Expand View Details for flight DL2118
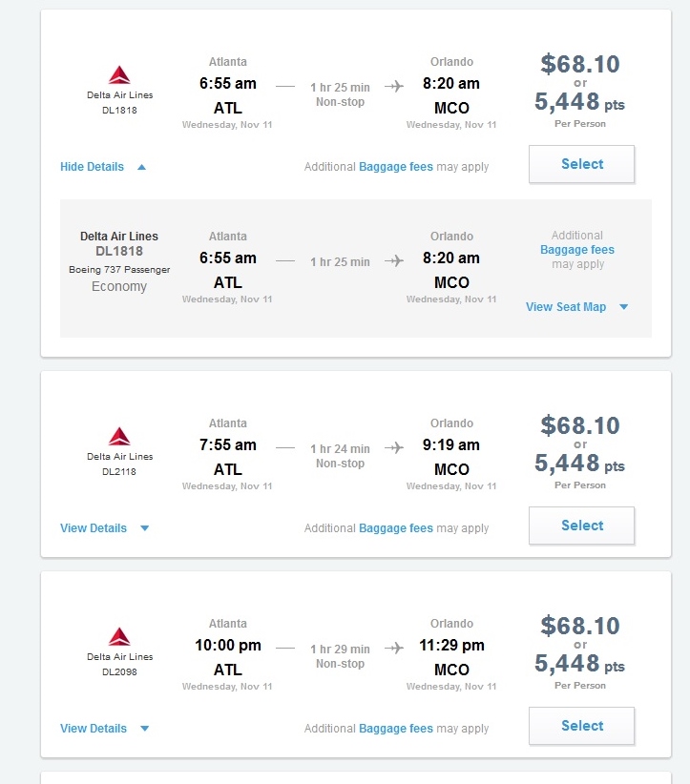 tap(145, 528)
